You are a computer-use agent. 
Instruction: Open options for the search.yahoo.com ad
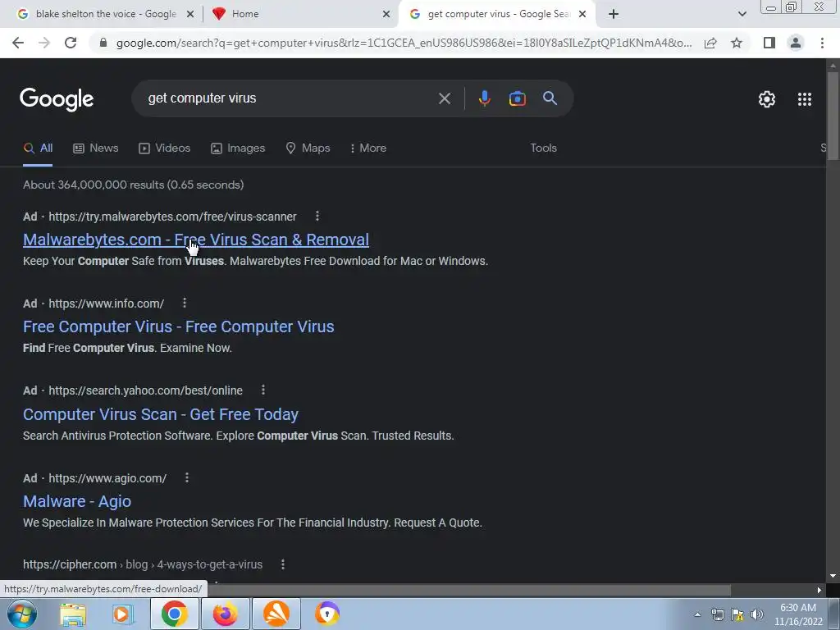click(x=263, y=390)
